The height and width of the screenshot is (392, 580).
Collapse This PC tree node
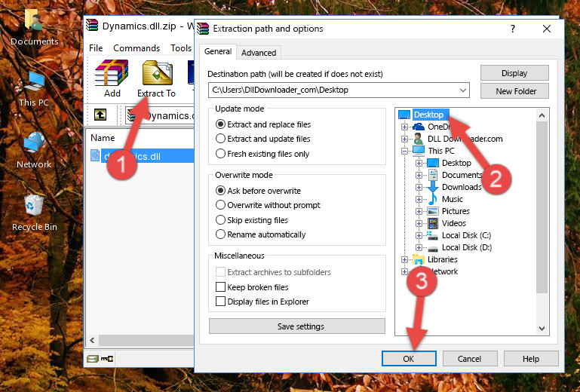[405, 151]
